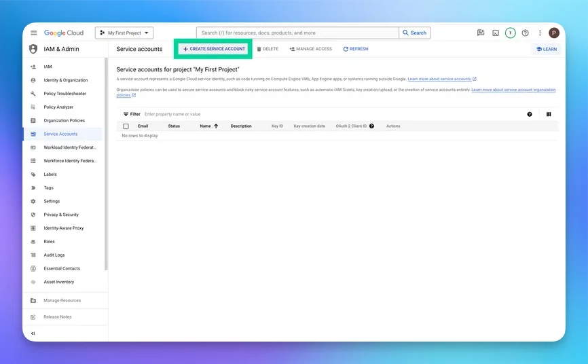Open the Gemini chat assistant icon

pos(480,33)
